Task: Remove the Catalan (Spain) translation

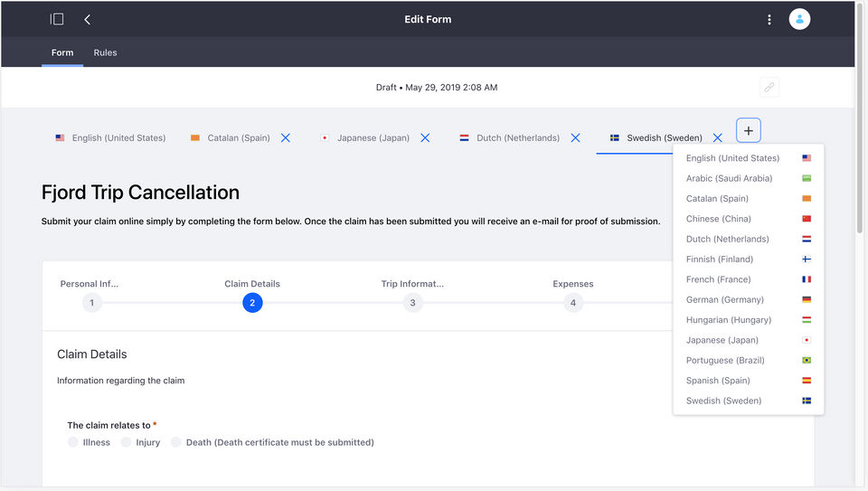Action: [286, 138]
